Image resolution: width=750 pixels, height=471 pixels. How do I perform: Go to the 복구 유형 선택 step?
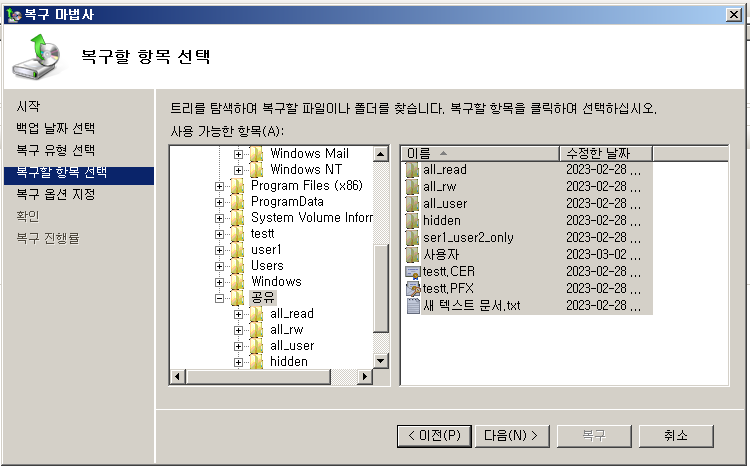click(55, 150)
